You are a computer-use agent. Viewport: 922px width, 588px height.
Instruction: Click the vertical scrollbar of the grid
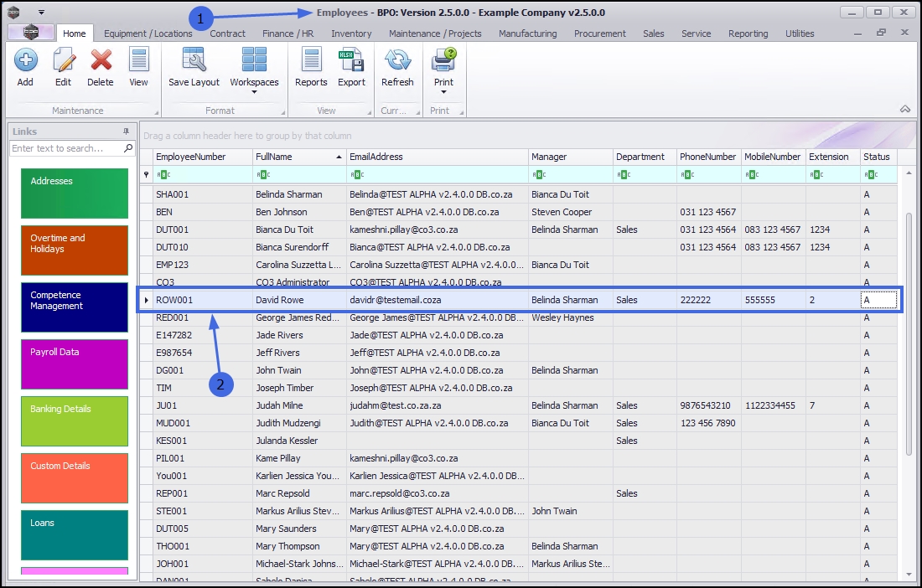point(909,335)
